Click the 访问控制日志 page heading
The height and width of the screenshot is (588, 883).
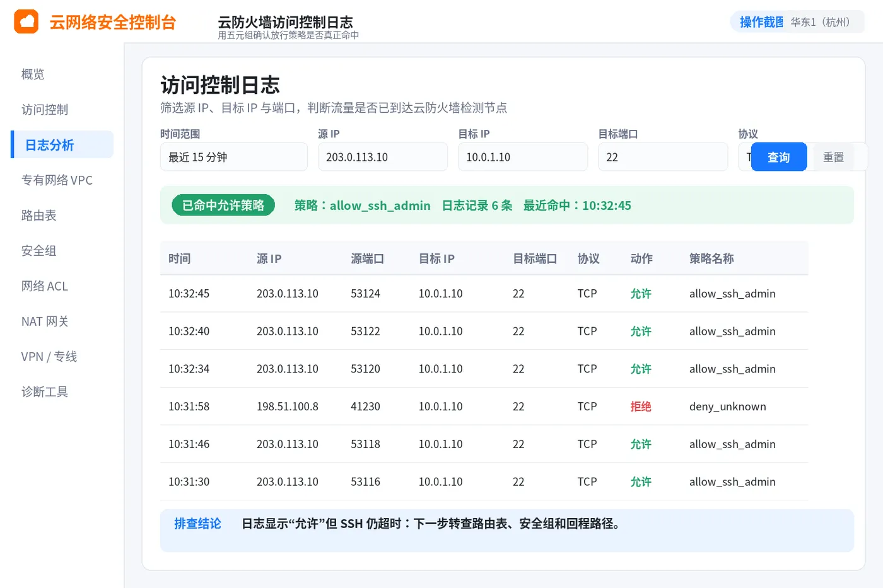[220, 85]
